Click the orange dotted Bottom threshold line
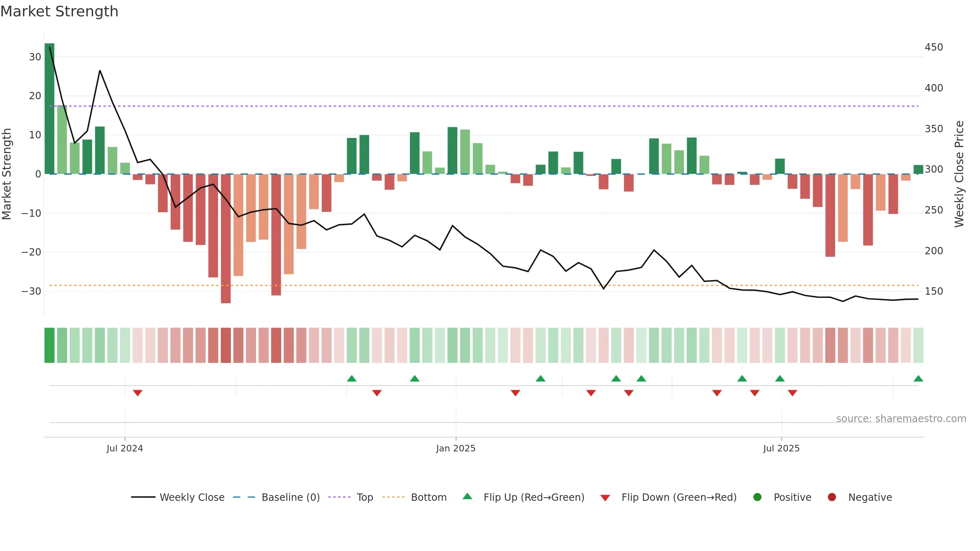The height and width of the screenshot is (551, 980). [x=484, y=285]
